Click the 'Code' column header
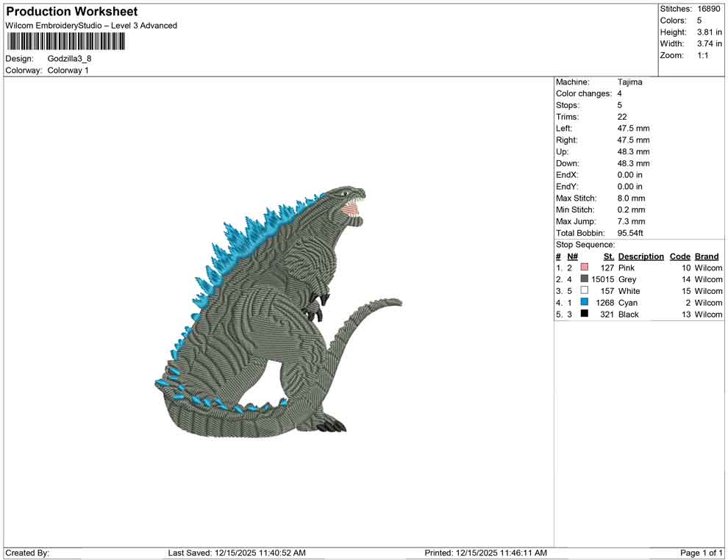 click(679, 256)
